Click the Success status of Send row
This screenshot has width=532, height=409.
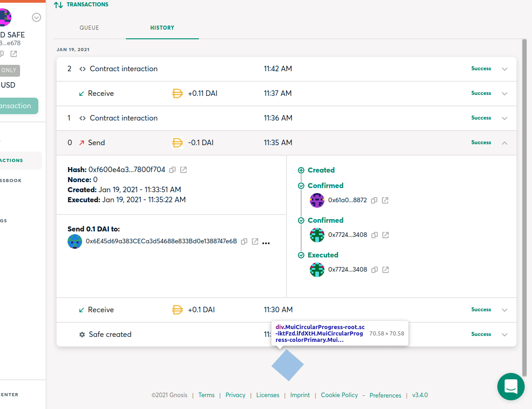click(481, 142)
